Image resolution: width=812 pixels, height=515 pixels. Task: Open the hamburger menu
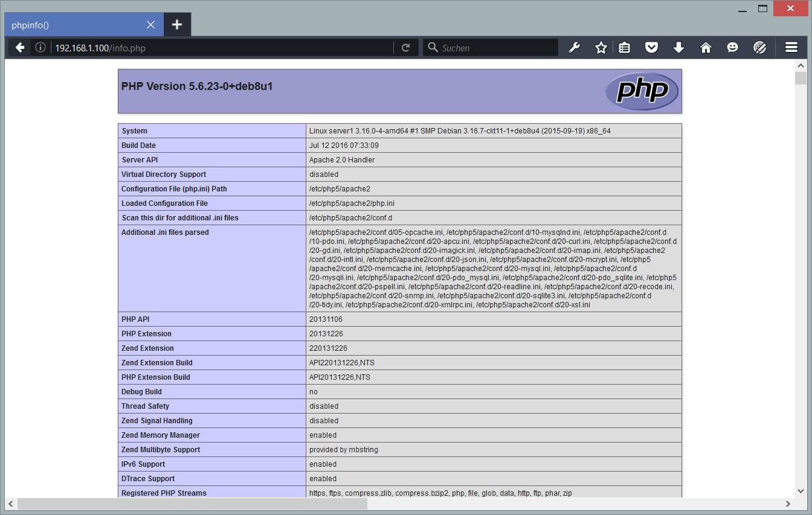tap(791, 48)
